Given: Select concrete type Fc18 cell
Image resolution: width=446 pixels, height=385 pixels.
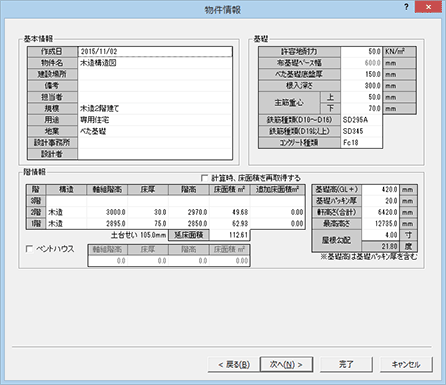Looking at the screenshot, I should [361, 143].
